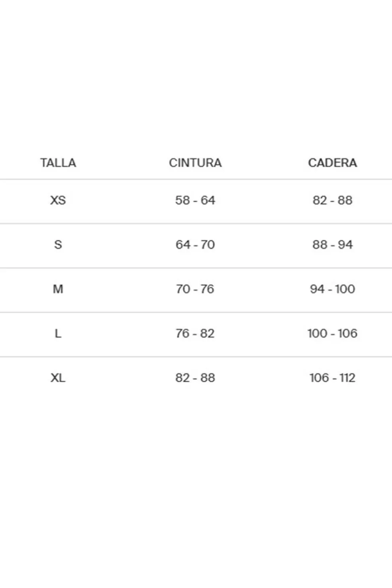Click the XS hip range 82 - 88
Screen dimensions: 392x588
pos(332,200)
